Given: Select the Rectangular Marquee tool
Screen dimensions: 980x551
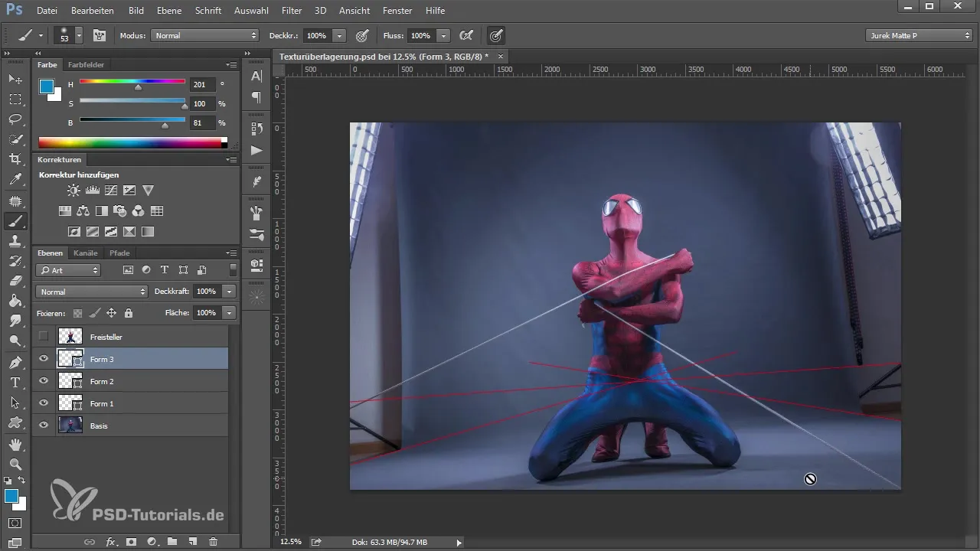Looking at the screenshot, I should 15,99.
